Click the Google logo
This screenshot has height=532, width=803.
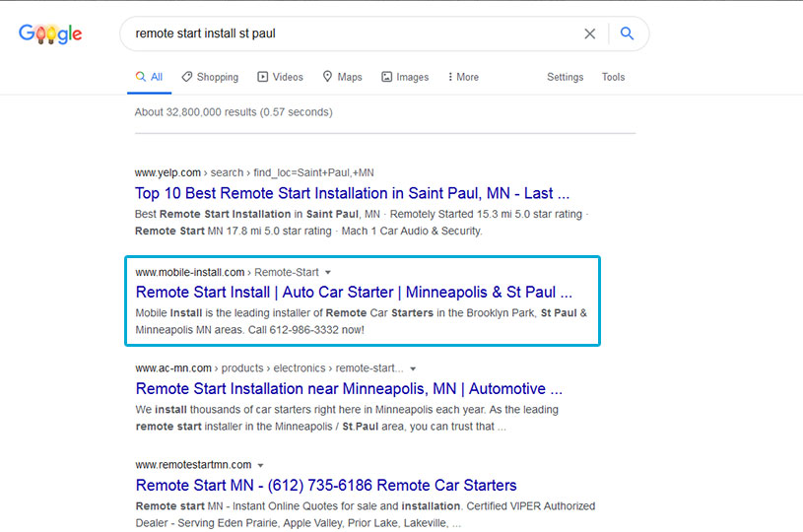tap(50, 33)
